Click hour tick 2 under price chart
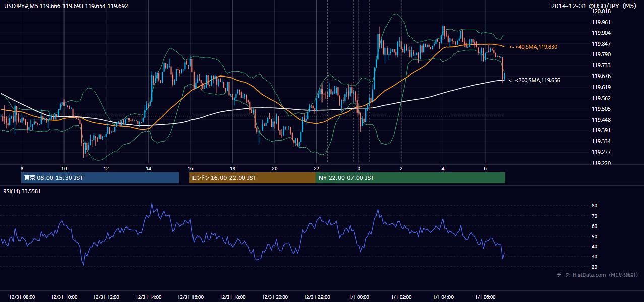This screenshot has width=644, height=302. click(401, 168)
